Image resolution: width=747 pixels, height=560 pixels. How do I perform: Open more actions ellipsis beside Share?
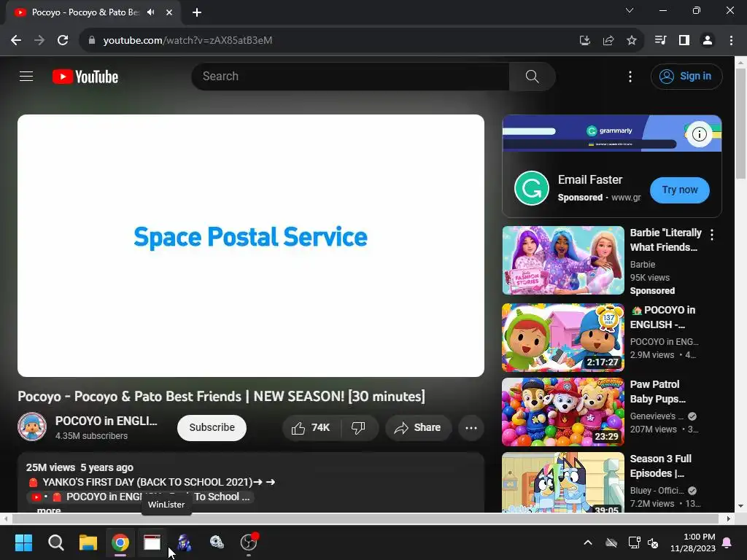click(x=471, y=427)
